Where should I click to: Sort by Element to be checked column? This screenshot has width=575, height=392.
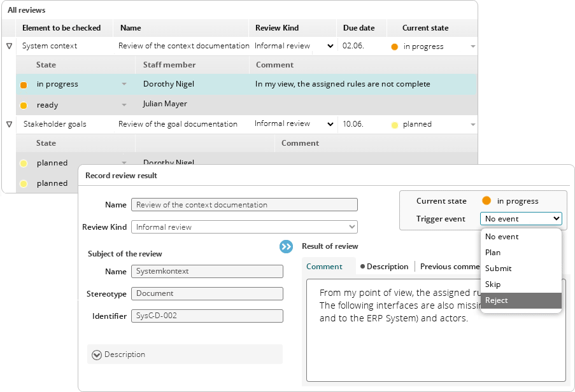coord(61,28)
